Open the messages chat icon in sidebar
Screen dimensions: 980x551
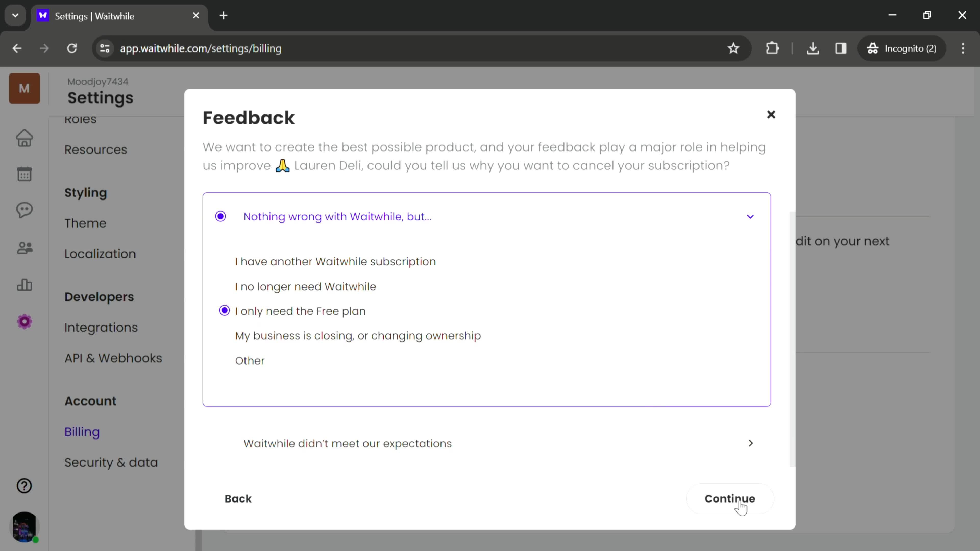(x=24, y=210)
